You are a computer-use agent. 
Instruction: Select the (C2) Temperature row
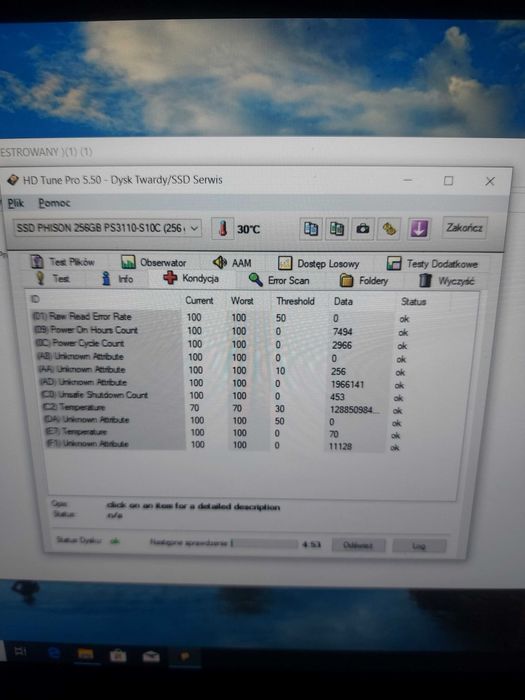[221, 408]
